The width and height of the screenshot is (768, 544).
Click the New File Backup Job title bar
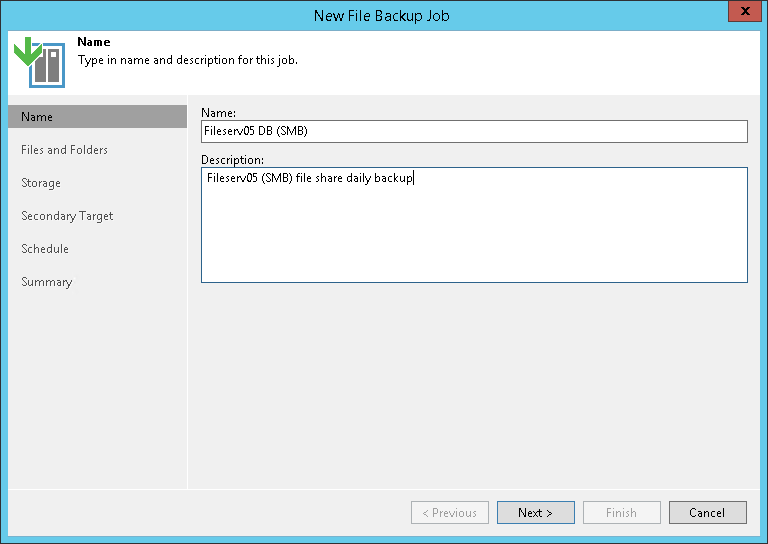(x=384, y=15)
